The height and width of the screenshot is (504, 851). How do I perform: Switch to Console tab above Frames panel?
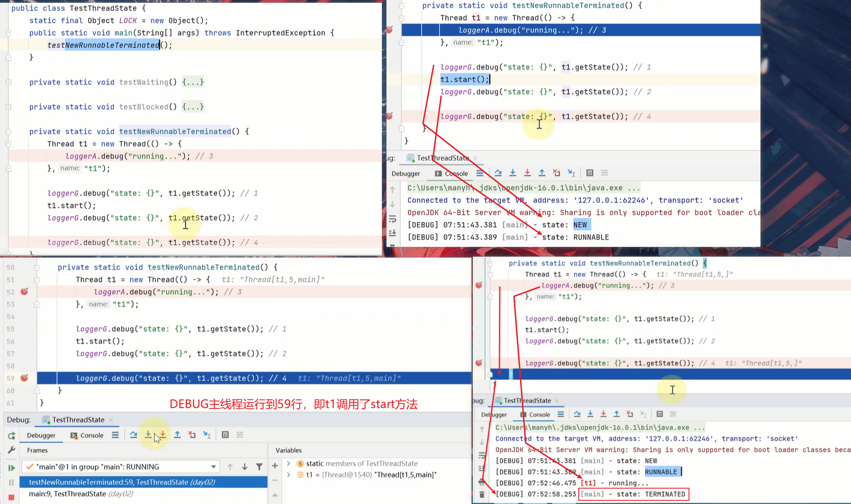point(87,435)
